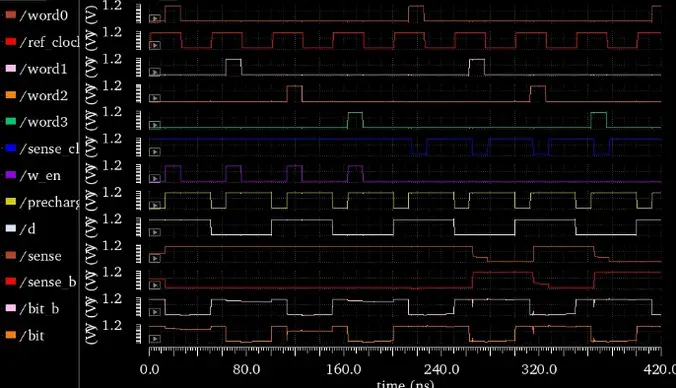The width and height of the screenshot is (676, 388).
Task: Click the yellow color swatch beside /precharge
Action: tap(11, 202)
